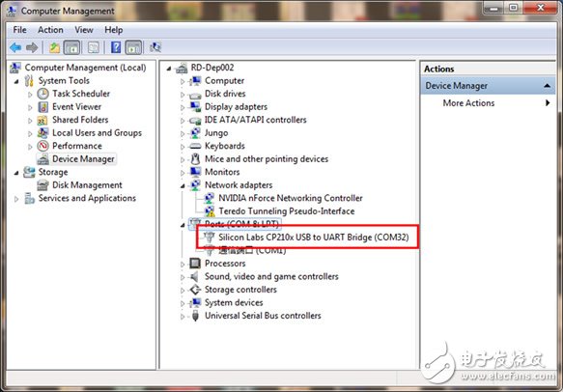Image resolution: width=563 pixels, height=392 pixels.
Task: Toggle the Show/Hide Console Tree toolbar icon
Action: point(71,47)
